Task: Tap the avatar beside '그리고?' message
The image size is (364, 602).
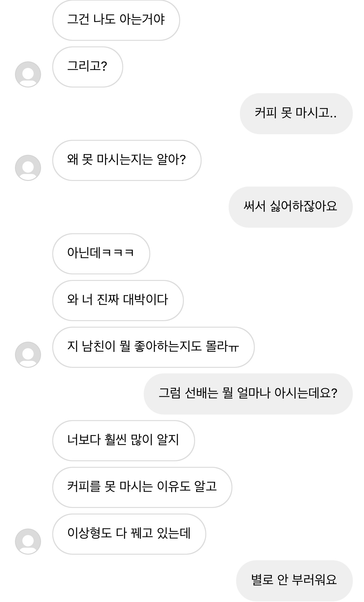Action: point(28,74)
